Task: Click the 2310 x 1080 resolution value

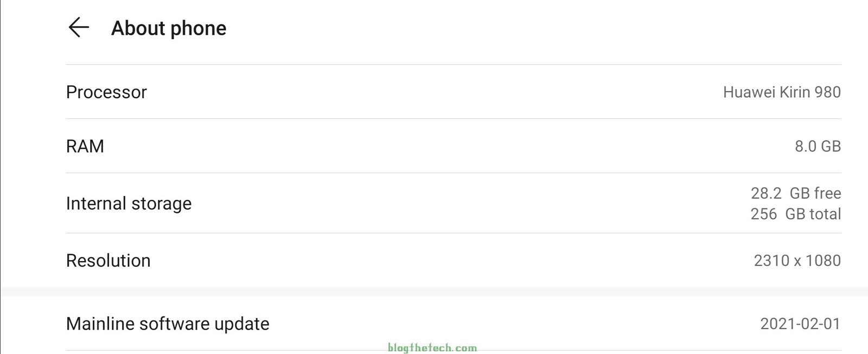Action: click(x=797, y=261)
